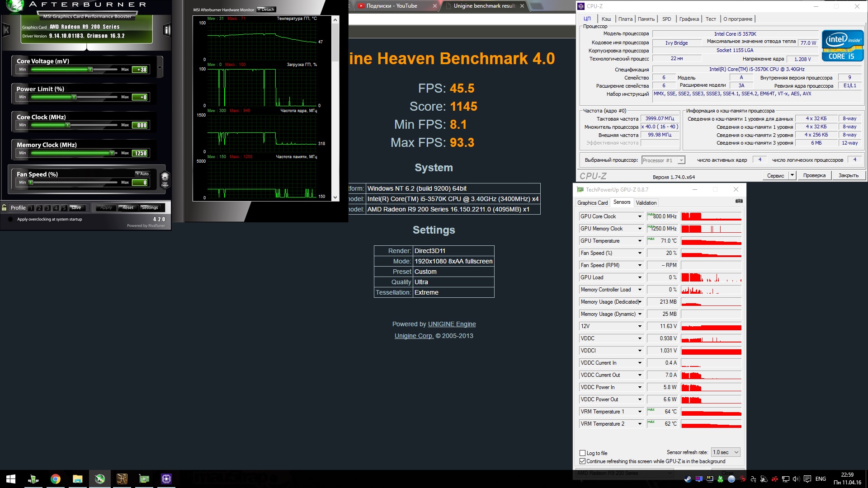Expand GPU Temperature sensor dropdown
Viewport: 868px width, 488px height.
(x=640, y=241)
